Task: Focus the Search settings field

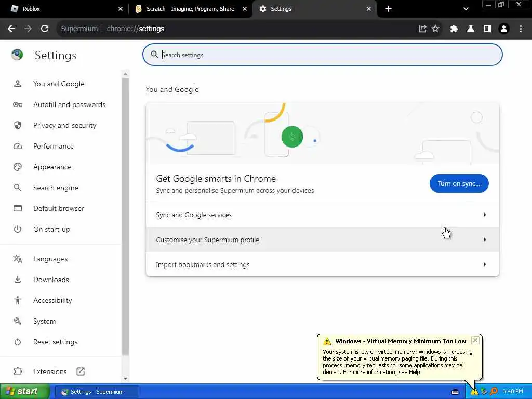Action: 322,55
